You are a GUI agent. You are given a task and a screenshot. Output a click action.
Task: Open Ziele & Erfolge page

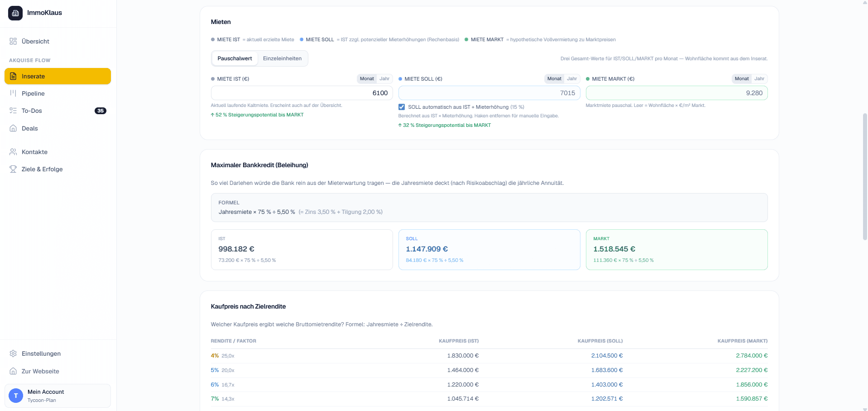[58, 169]
